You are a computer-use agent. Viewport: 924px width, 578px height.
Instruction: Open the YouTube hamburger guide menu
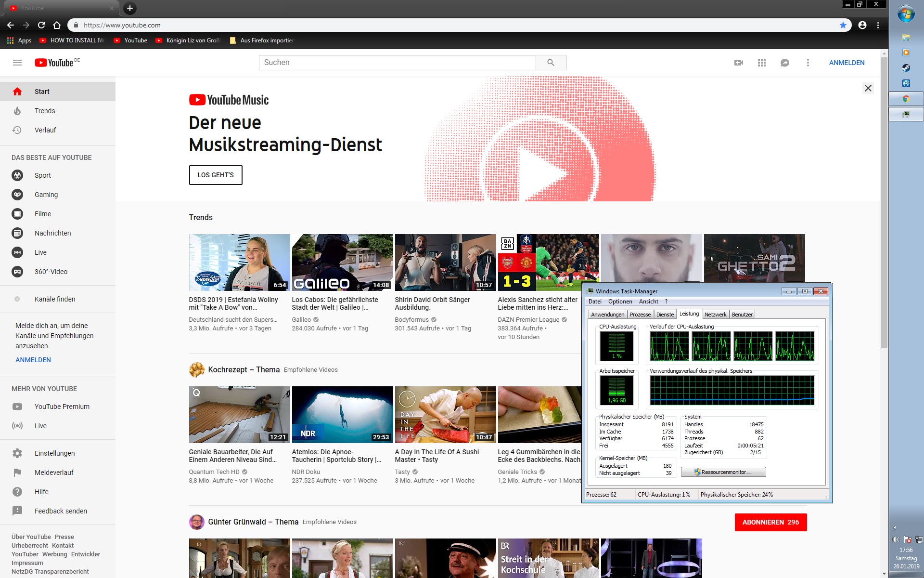17,63
